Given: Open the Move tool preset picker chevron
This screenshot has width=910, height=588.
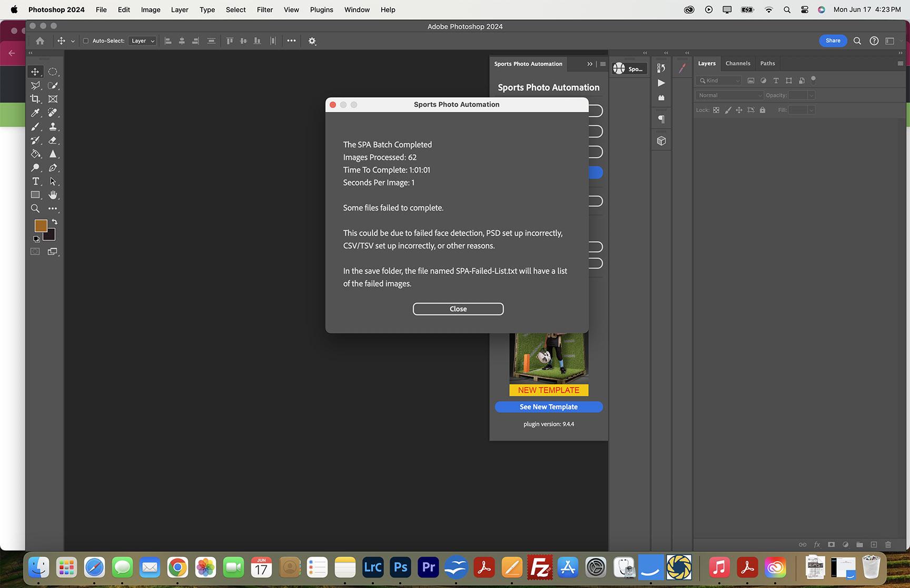Looking at the screenshot, I should pos(73,41).
